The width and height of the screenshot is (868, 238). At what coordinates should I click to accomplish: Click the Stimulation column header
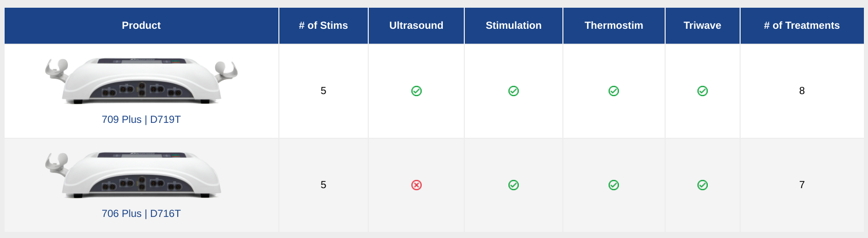tap(514, 25)
